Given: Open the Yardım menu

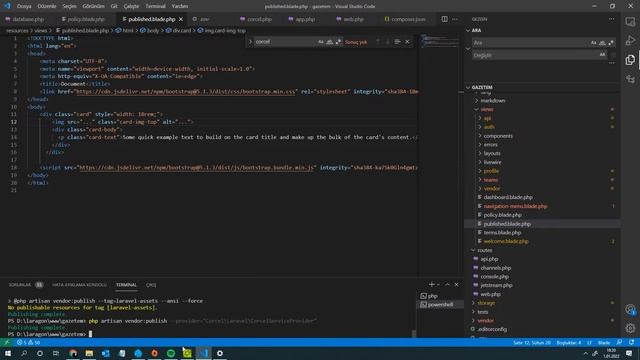Looking at the screenshot, I should 180,6.
